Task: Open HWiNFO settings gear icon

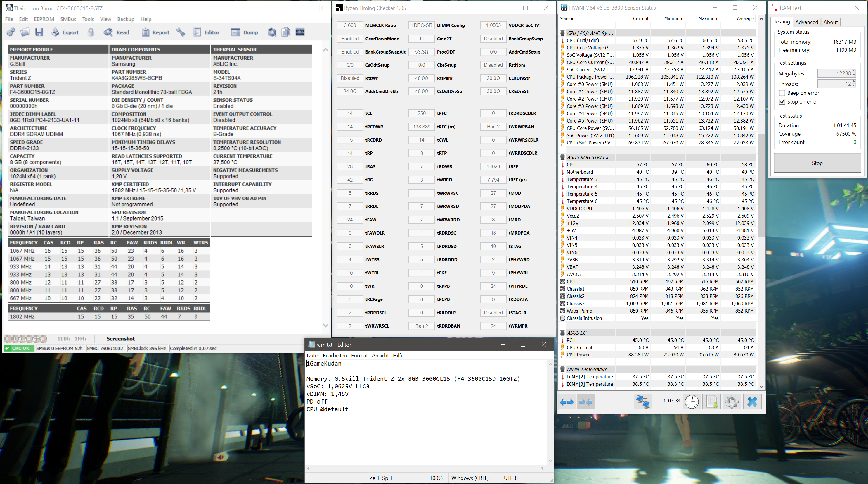Action: pos(732,401)
